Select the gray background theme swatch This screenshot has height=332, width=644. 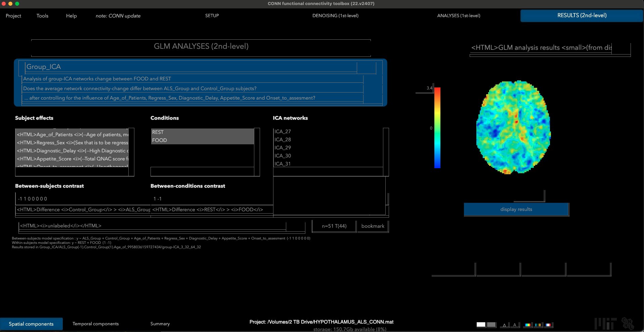coord(491,325)
